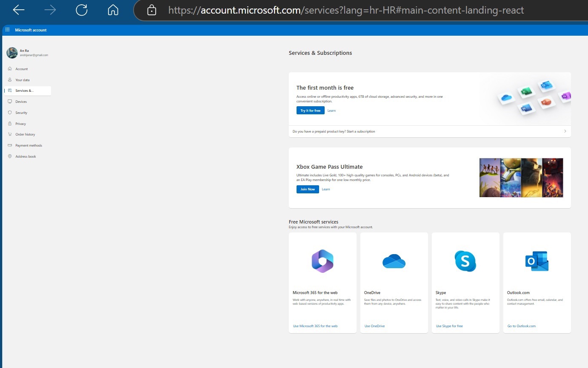588x368 pixels.
Task: Click the padlock site info icon
Action: pos(152,10)
